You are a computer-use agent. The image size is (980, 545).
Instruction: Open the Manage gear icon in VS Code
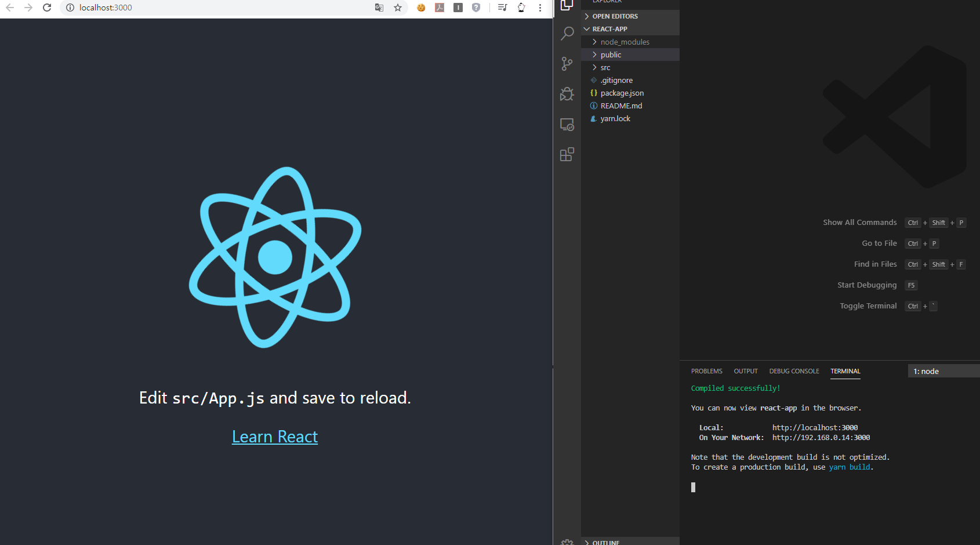click(567, 542)
